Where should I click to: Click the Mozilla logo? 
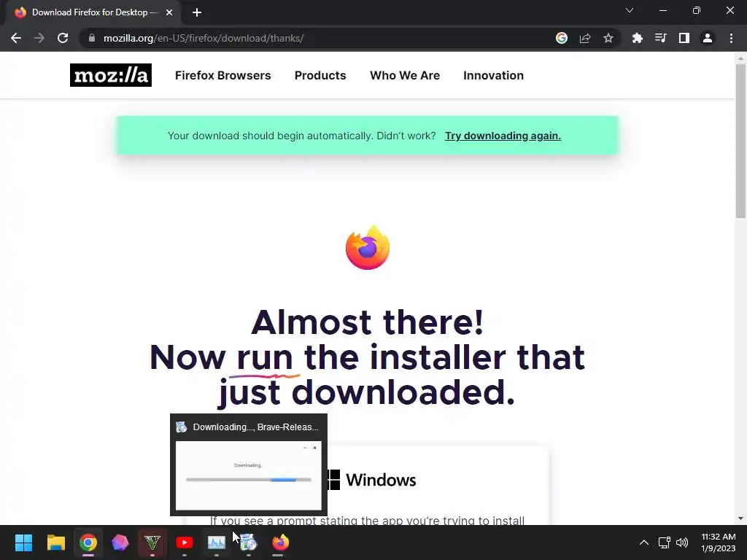(x=111, y=75)
